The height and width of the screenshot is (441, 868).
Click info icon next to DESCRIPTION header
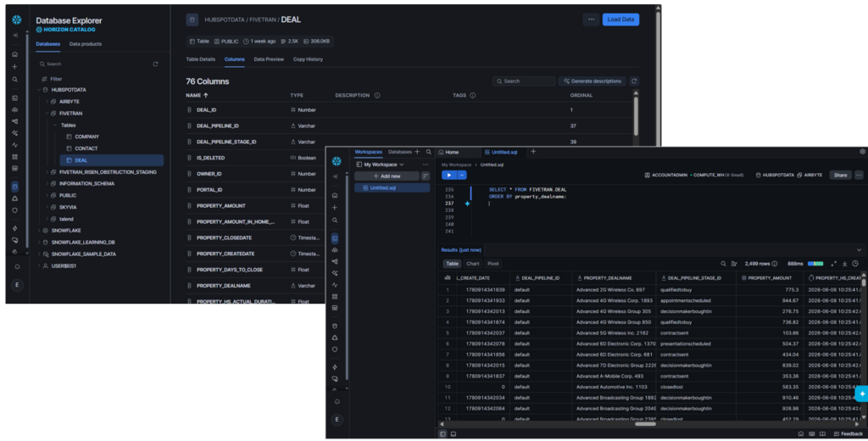pyautogui.click(x=377, y=95)
